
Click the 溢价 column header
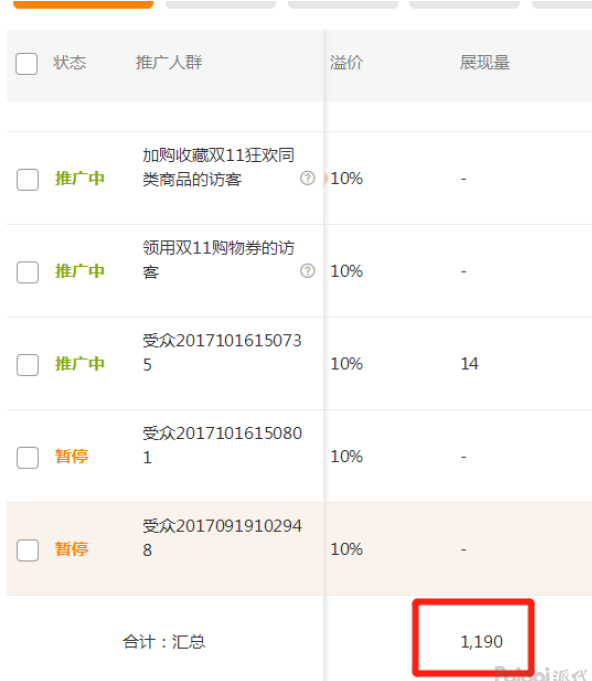point(346,63)
